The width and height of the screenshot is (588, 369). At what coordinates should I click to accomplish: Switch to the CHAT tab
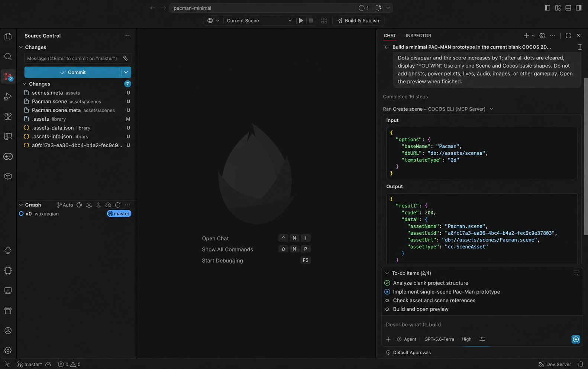(390, 36)
